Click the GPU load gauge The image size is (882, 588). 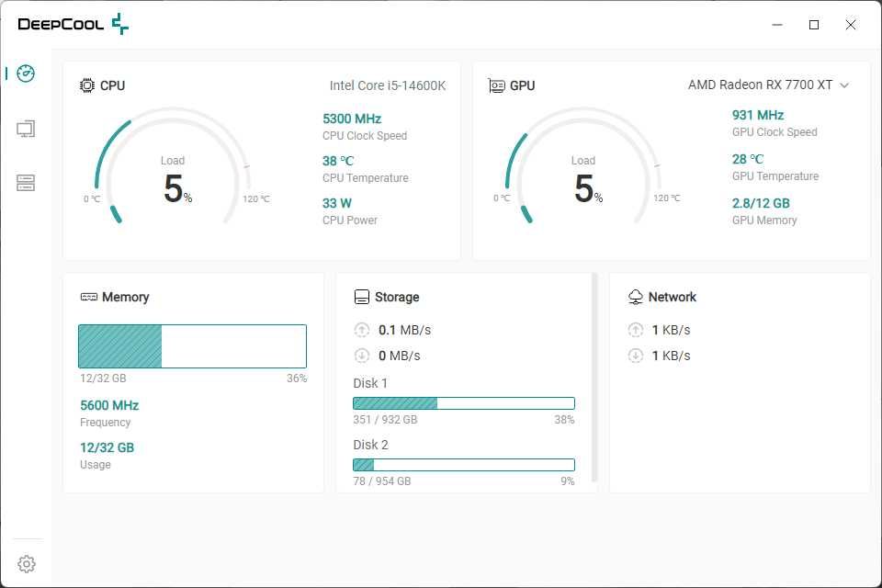pos(583,166)
